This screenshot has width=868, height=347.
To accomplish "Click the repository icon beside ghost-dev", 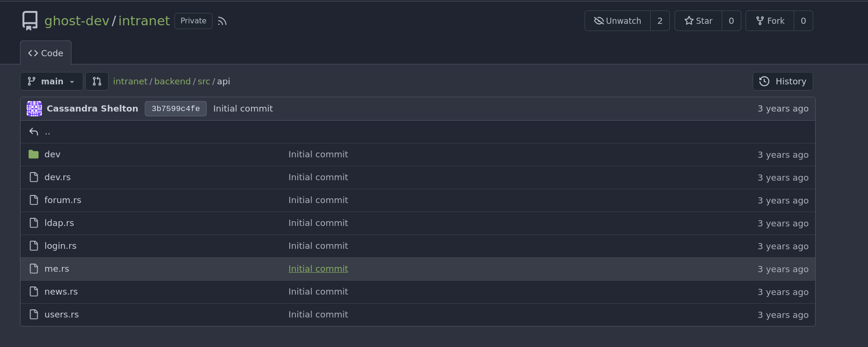I will [30, 21].
